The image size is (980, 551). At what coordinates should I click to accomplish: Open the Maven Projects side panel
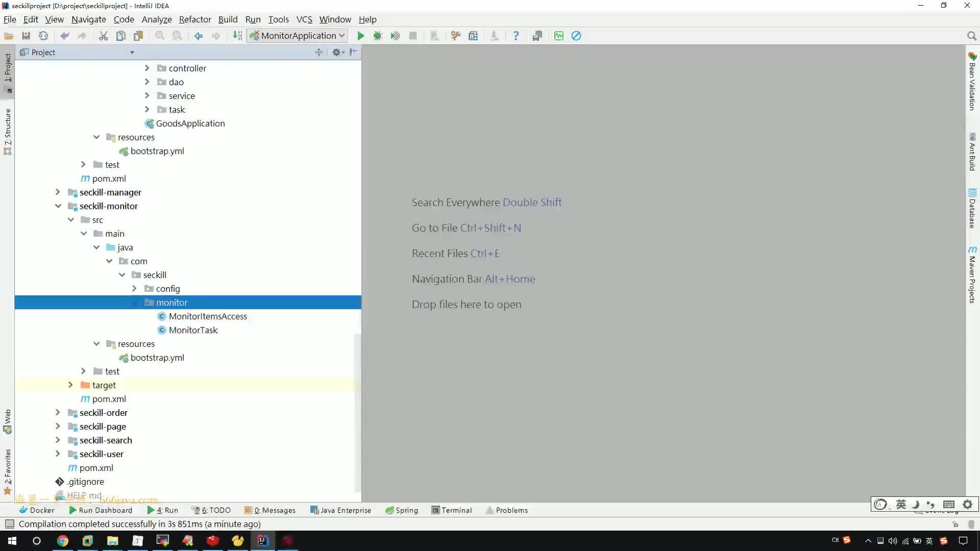tap(972, 275)
